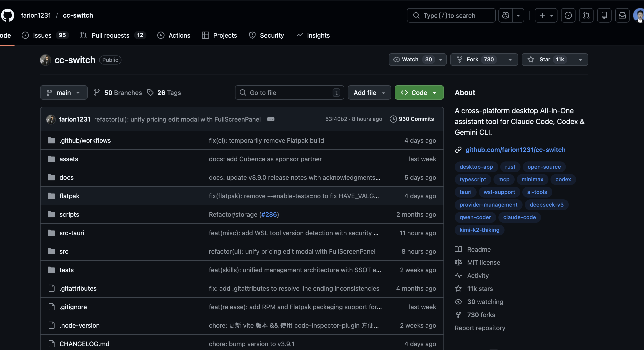Open the notifications inbox icon
The image size is (644, 350).
(622, 15)
